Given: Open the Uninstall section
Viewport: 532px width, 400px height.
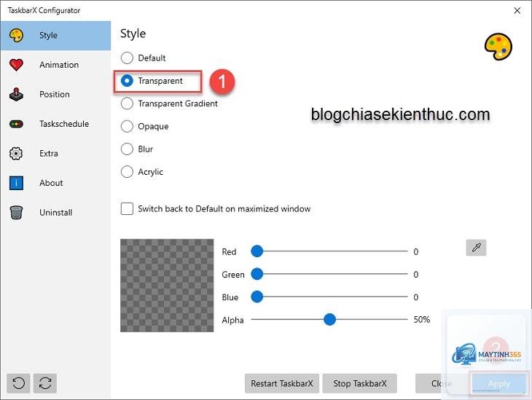Looking at the screenshot, I should 55,212.
